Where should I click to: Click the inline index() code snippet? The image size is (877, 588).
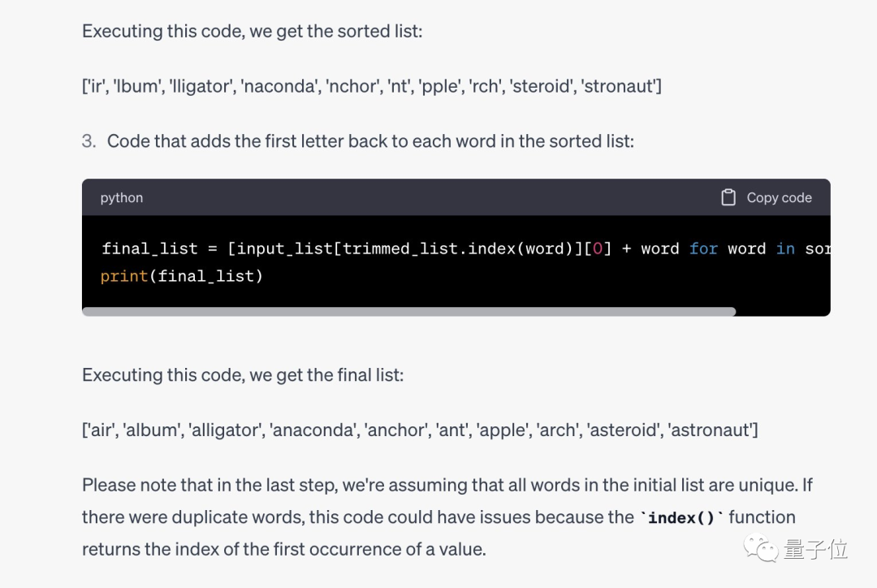click(681, 517)
